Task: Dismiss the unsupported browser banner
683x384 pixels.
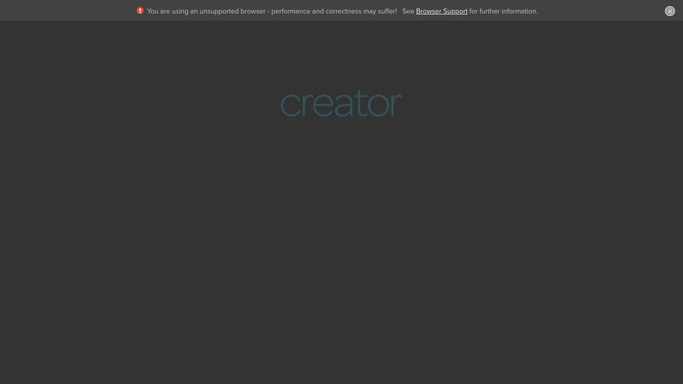Action: [x=669, y=11]
